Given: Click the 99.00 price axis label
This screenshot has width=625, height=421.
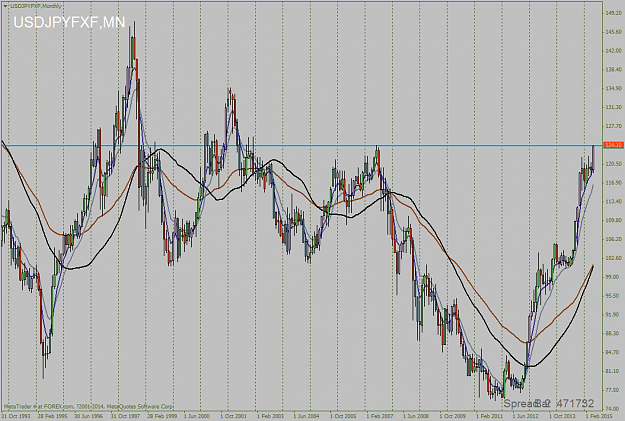Looking at the screenshot, I should (614, 277).
